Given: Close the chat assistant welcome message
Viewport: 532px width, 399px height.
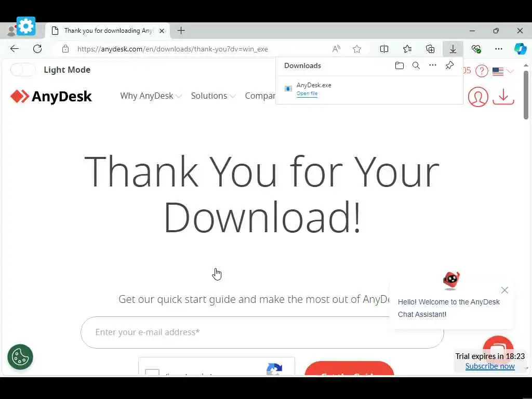Looking at the screenshot, I should click(x=504, y=290).
